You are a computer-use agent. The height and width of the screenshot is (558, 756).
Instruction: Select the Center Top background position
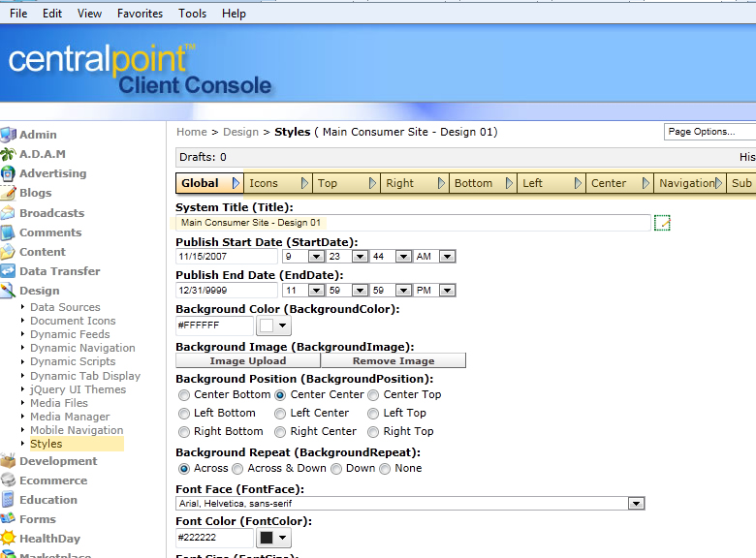click(x=374, y=395)
